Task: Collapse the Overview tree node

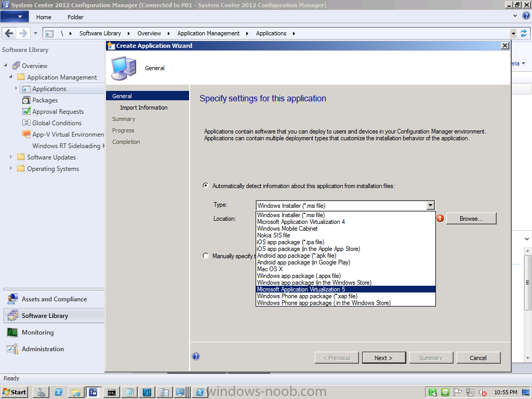Action: click(x=5, y=65)
